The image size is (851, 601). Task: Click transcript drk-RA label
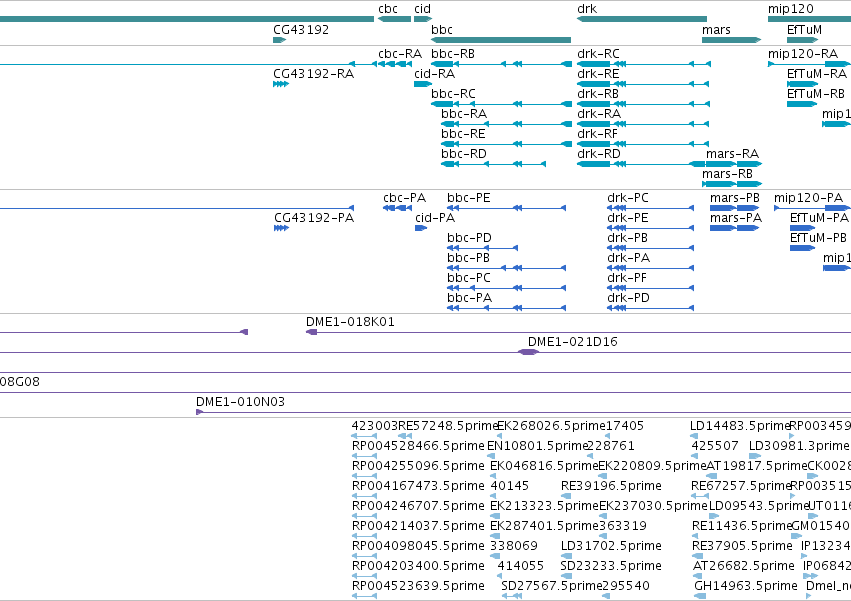pos(599,113)
